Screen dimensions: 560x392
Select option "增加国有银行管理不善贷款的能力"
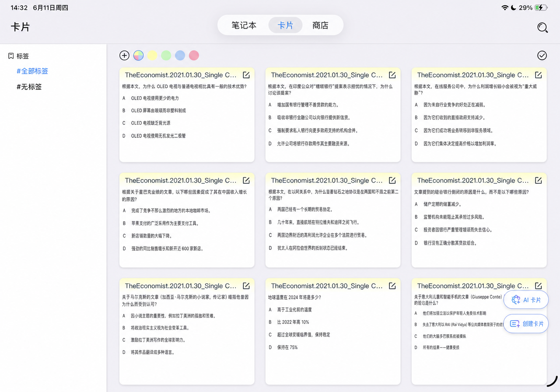308,105
